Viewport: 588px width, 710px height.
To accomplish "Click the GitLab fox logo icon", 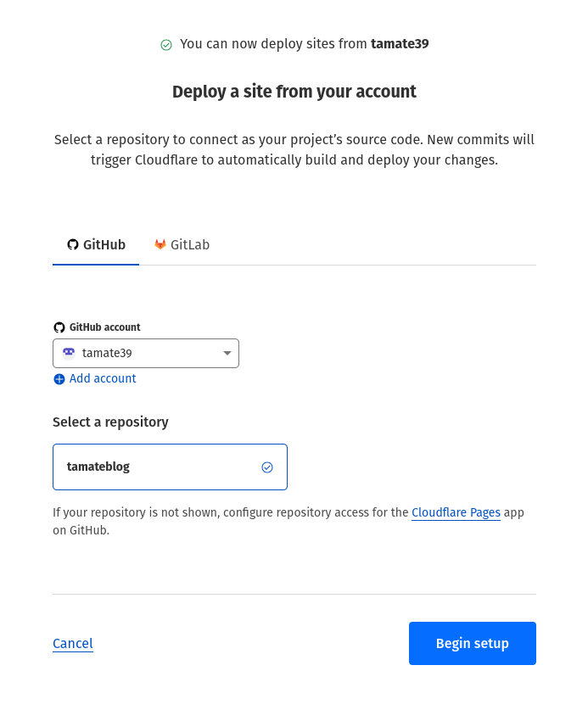I will point(160,245).
